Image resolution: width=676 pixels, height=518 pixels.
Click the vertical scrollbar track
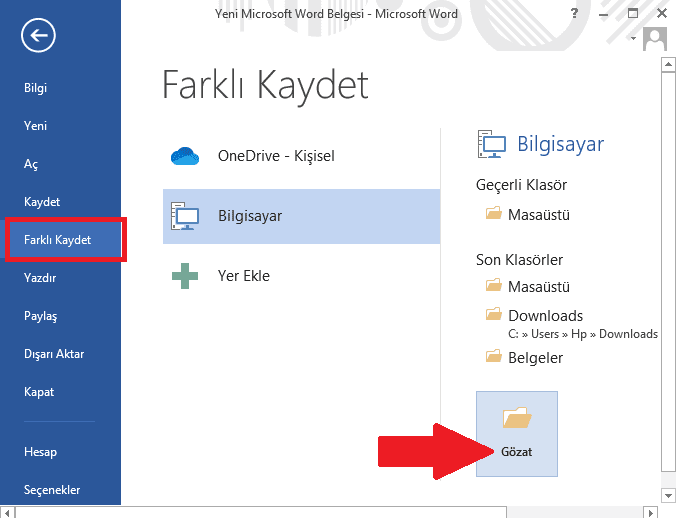click(668, 480)
